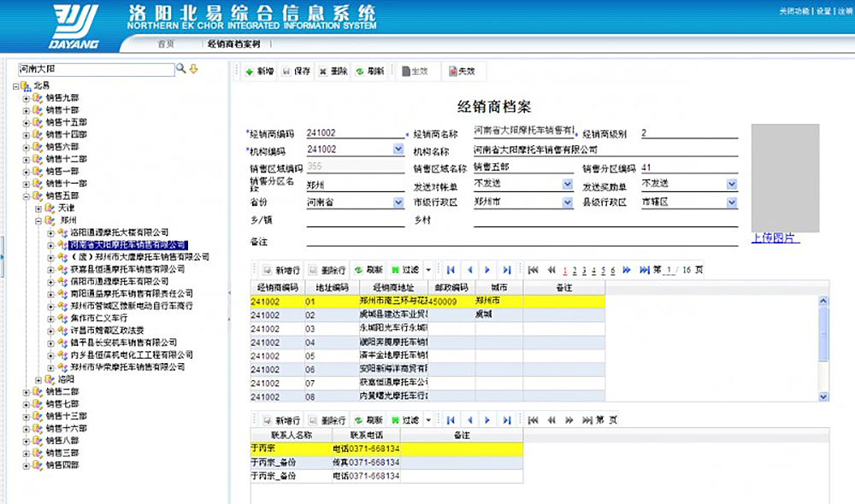The width and height of the screenshot is (855, 504).
Task: Click the 联系电话 column header
Action: tap(367, 436)
